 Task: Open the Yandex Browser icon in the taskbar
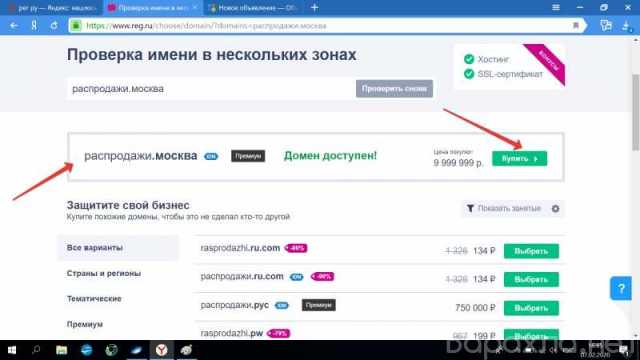pyautogui.click(x=162, y=350)
